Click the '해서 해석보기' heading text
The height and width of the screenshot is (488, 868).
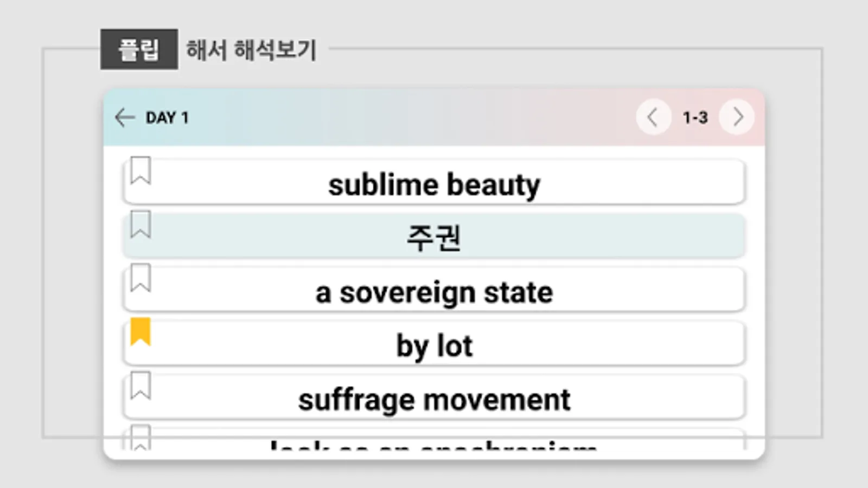coord(251,50)
